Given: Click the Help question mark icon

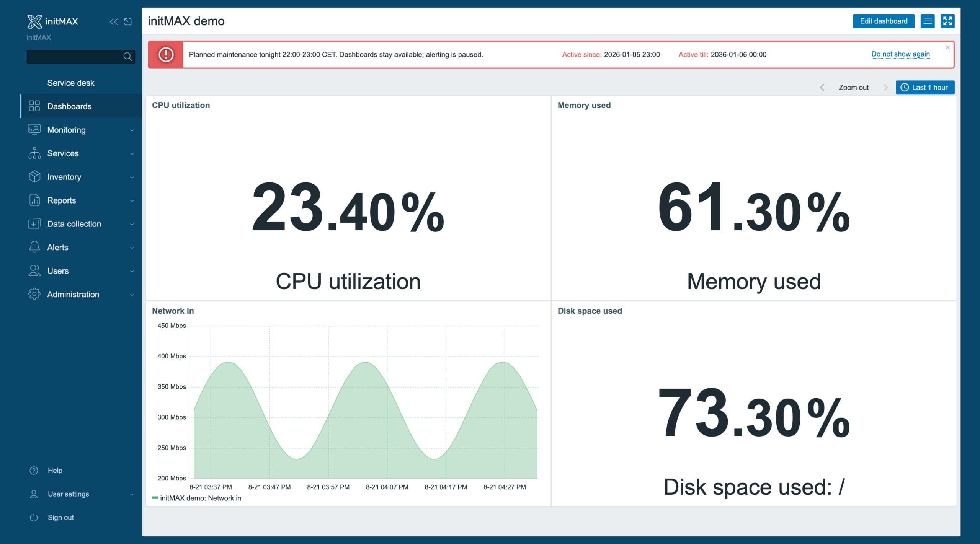Looking at the screenshot, I should tap(34, 471).
